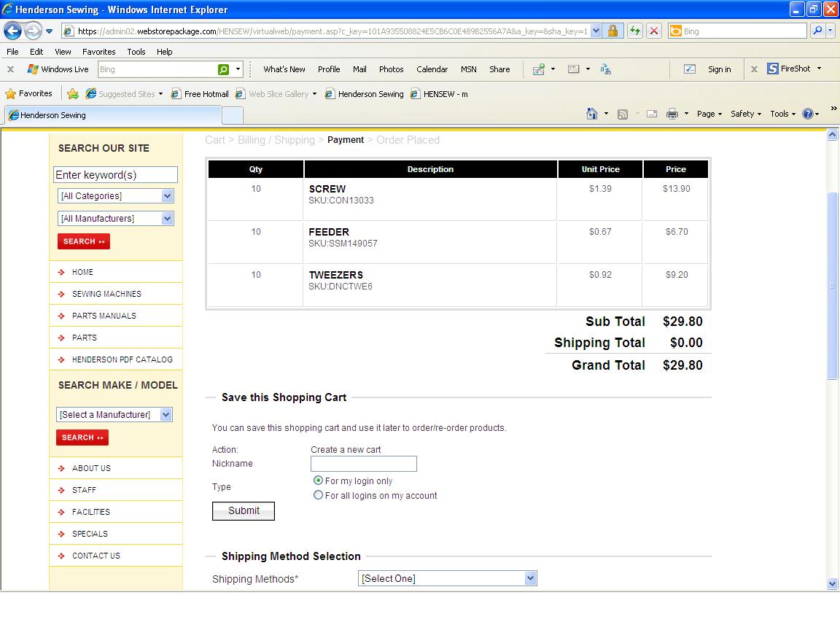Open the Safety menu dropdown

746,114
